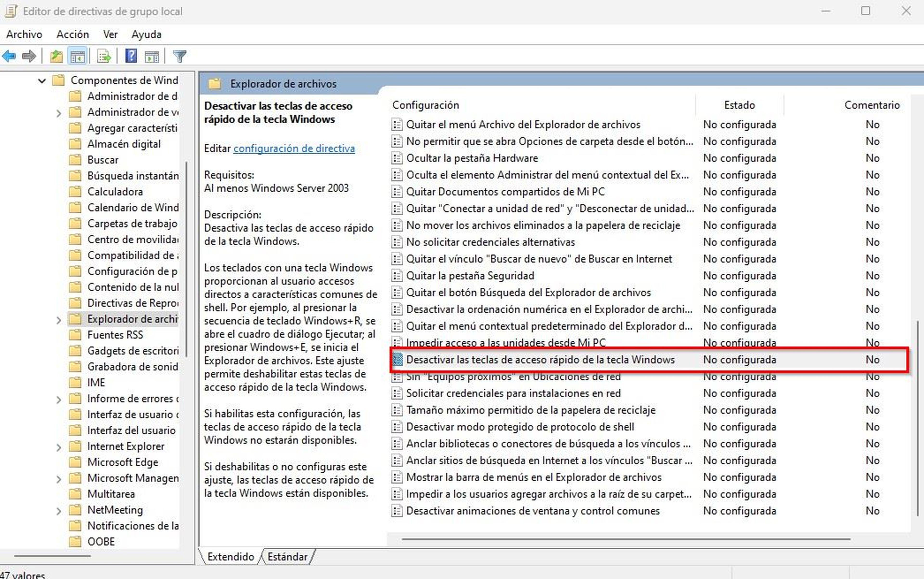Open the Ver menu
This screenshot has height=579, width=924.
tap(110, 34)
